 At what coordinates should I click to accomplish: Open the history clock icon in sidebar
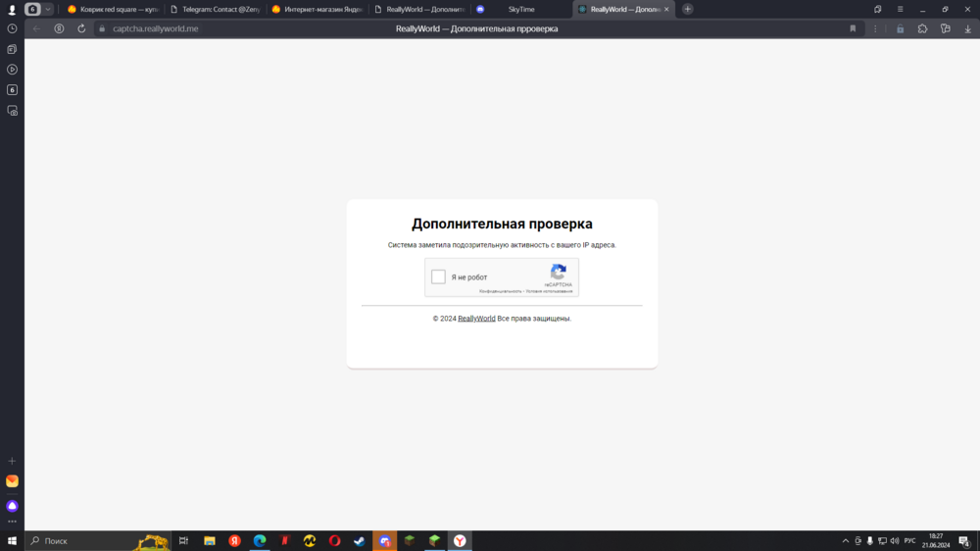12,28
